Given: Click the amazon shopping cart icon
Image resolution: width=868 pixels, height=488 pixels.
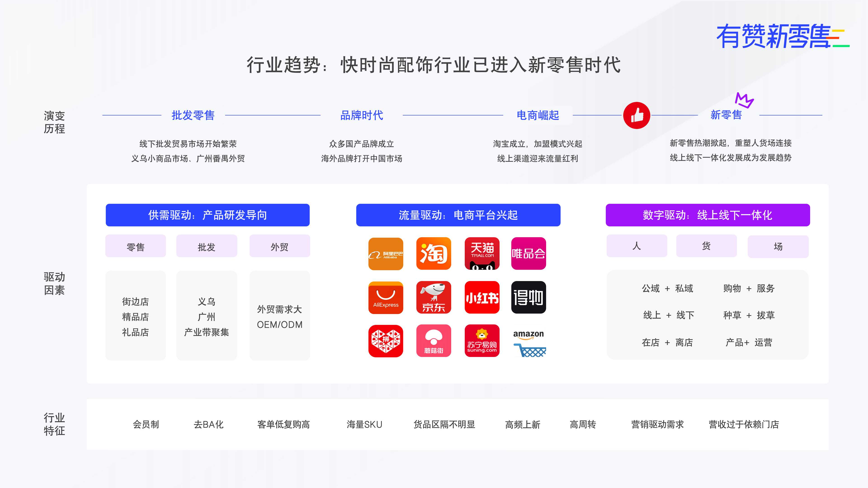Looking at the screenshot, I should 529,343.
